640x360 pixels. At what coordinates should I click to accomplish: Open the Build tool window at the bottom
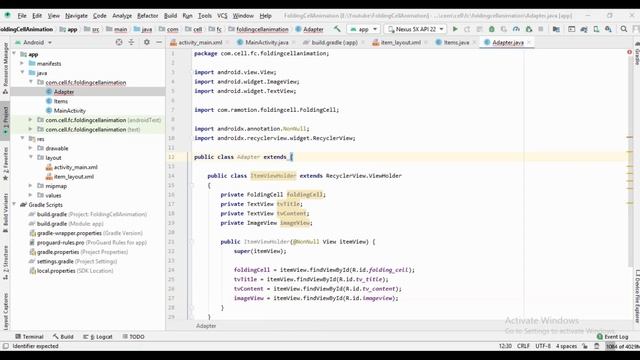coord(63,337)
